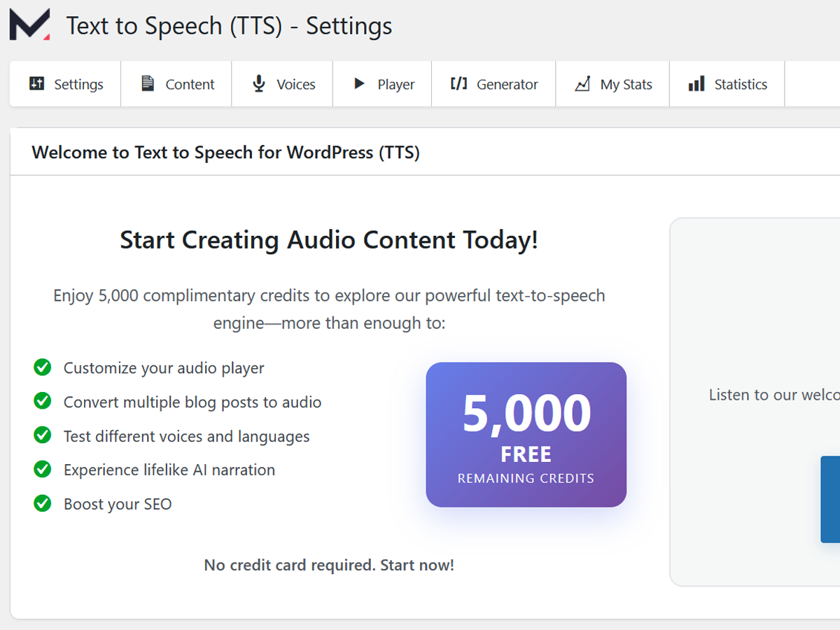
Task: Click the Welcome to Text to Speech for WordPress header
Action: point(225,152)
